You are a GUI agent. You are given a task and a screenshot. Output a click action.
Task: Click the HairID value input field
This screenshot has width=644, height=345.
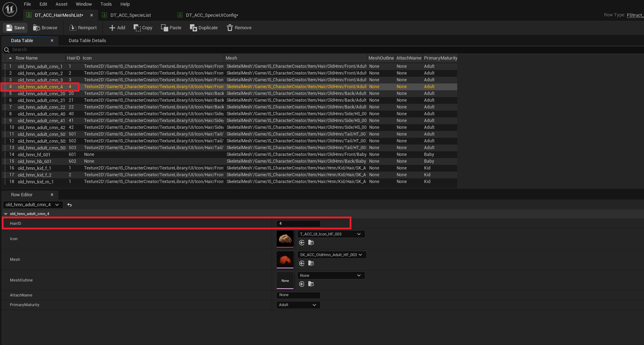298,224
